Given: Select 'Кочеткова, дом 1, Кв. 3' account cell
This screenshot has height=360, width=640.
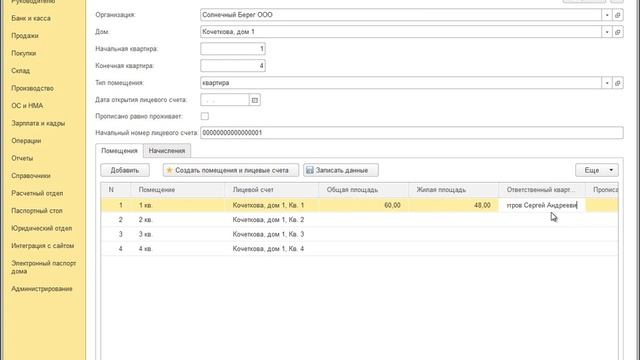Looking at the screenshot, I should 272,234.
